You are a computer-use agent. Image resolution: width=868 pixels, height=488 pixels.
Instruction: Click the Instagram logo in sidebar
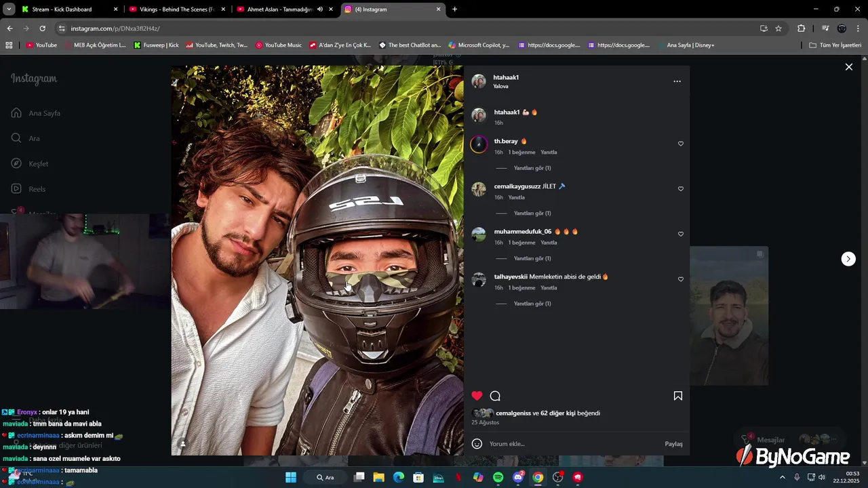[x=34, y=79]
